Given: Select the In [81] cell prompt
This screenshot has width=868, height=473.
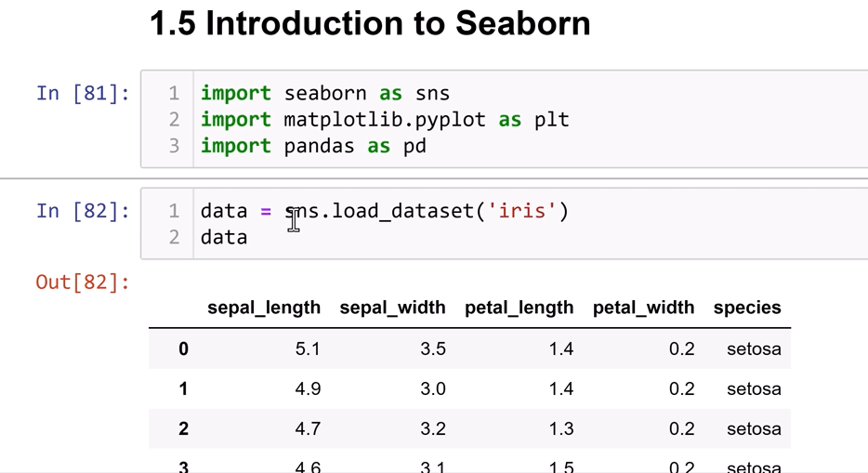Looking at the screenshot, I should (83, 94).
